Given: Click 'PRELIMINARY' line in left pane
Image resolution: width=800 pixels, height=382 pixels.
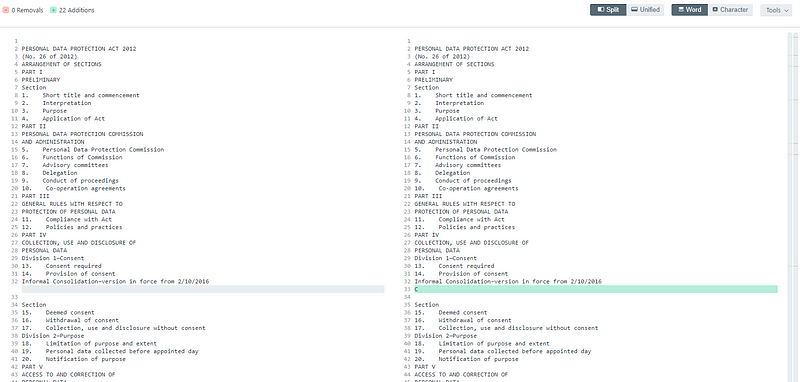Looking at the screenshot, I should pyautogui.click(x=41, y=80).
